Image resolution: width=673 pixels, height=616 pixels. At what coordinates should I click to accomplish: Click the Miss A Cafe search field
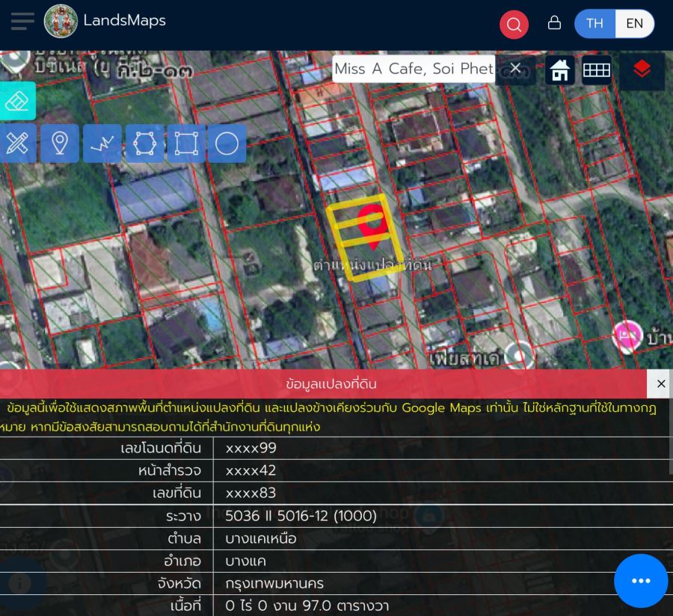414,69
